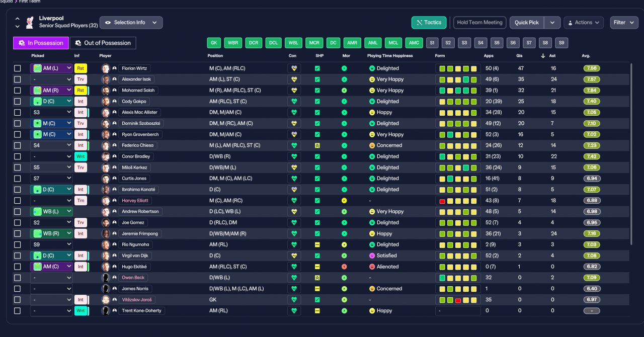644x337 pixels.
Task: Click the Liverpool club crest icon
Action: coord(29,22)
